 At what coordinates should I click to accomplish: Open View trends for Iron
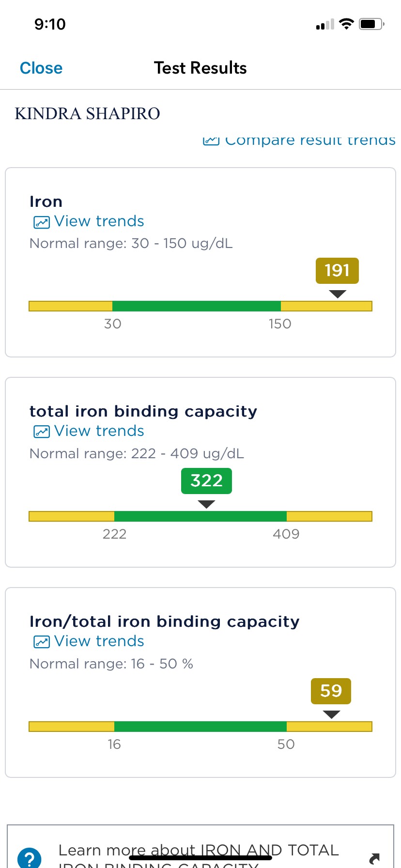(x=99, y=221)
